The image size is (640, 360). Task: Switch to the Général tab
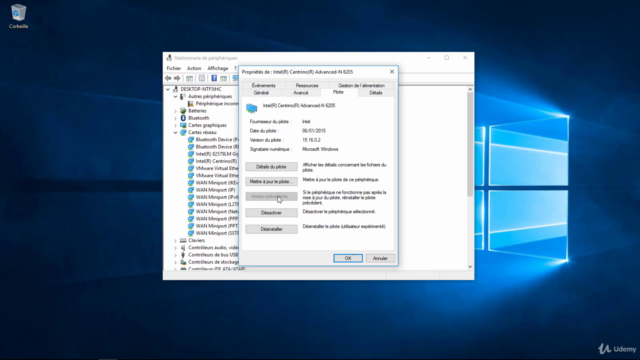[x=261, y=93]
